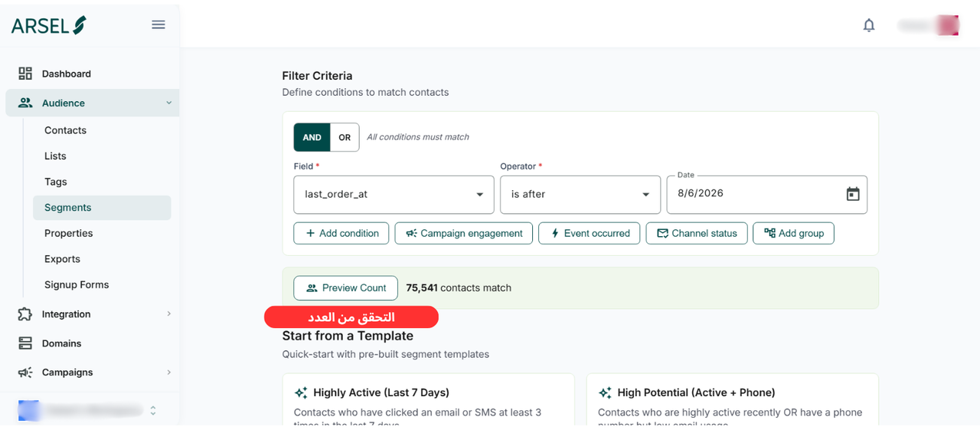Collapse the Audience menu chevron
Screen dimensions: 980x430
coord(168,103)
